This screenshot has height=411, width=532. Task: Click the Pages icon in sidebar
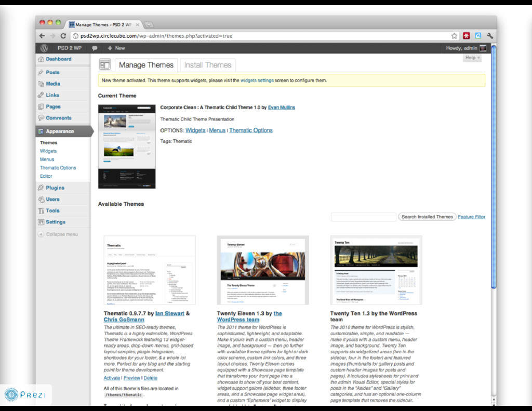pos(41,107)
